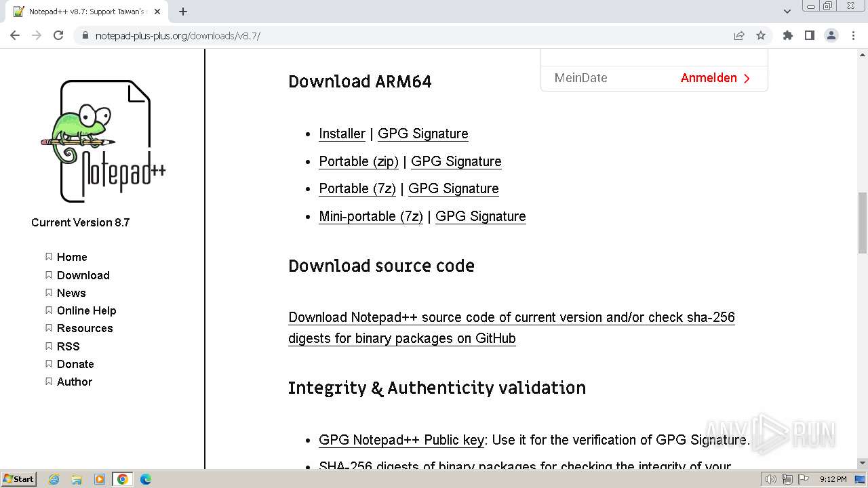The height and width of the screenshot is (488, 868).
Task: Open the Resources sidebar link
Action: point(85,328)
